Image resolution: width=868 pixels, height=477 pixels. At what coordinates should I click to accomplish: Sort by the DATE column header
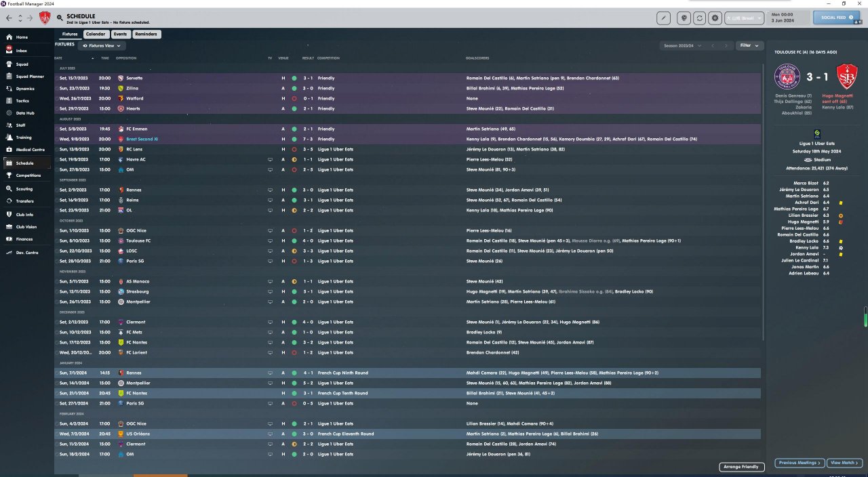[58, 58]
